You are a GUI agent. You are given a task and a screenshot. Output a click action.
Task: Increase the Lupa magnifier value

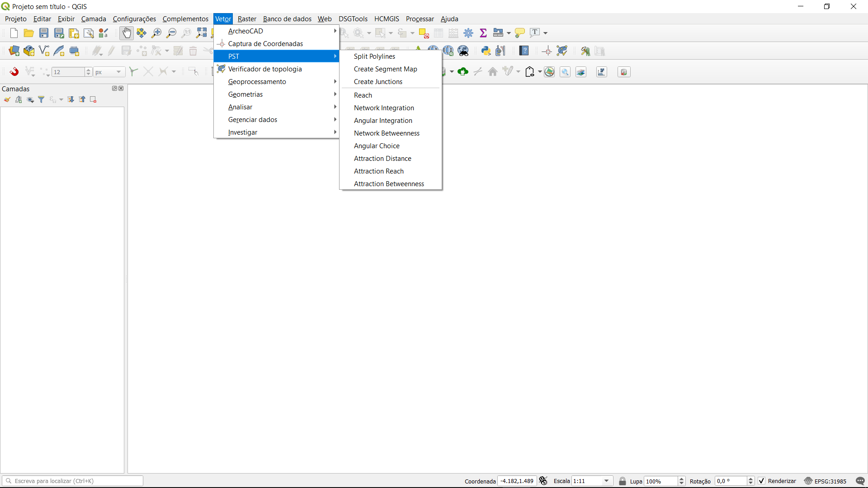pyautogui.click(x=682, y=479)
